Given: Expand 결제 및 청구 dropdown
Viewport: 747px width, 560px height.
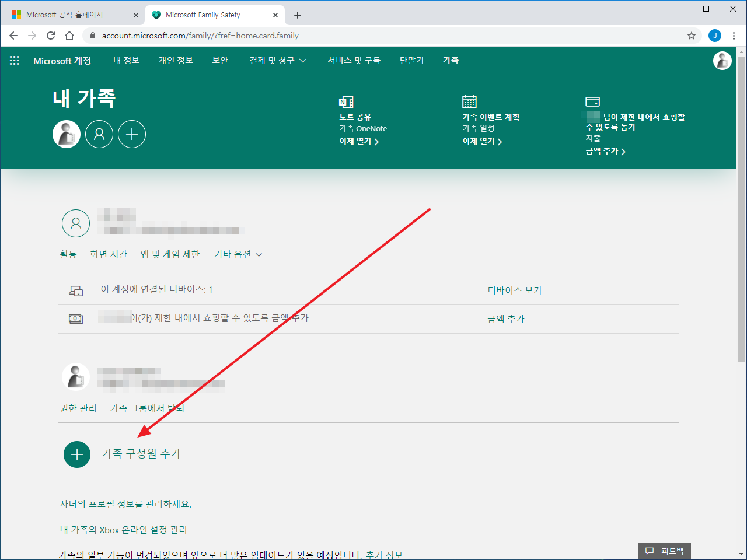Looking at the screenshot, I should [x=278, y=61].
